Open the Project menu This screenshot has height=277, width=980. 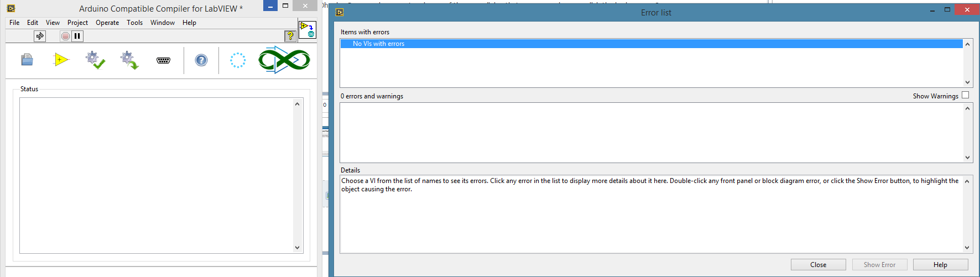(x=77, y=23)
